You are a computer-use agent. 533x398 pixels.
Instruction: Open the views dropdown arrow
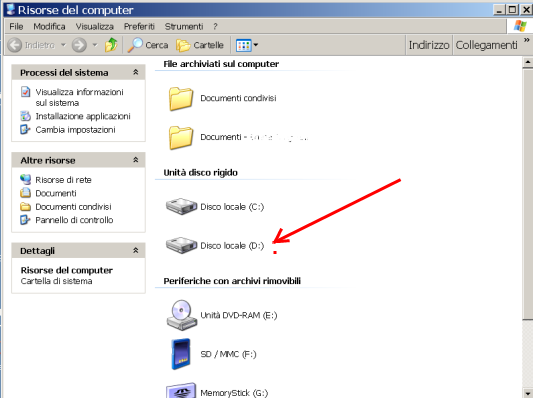click(256, 45)
